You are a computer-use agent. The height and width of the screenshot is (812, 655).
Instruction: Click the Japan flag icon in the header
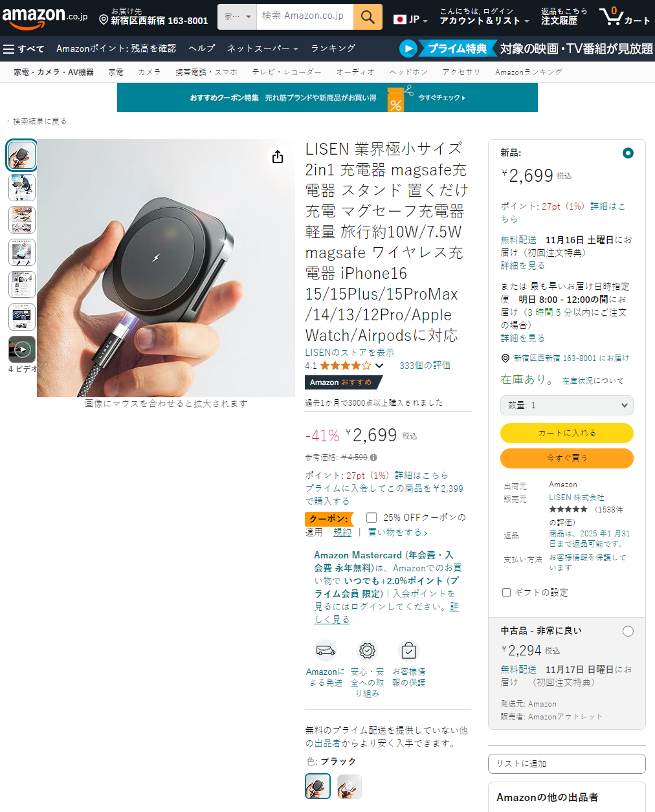[399, 19]
